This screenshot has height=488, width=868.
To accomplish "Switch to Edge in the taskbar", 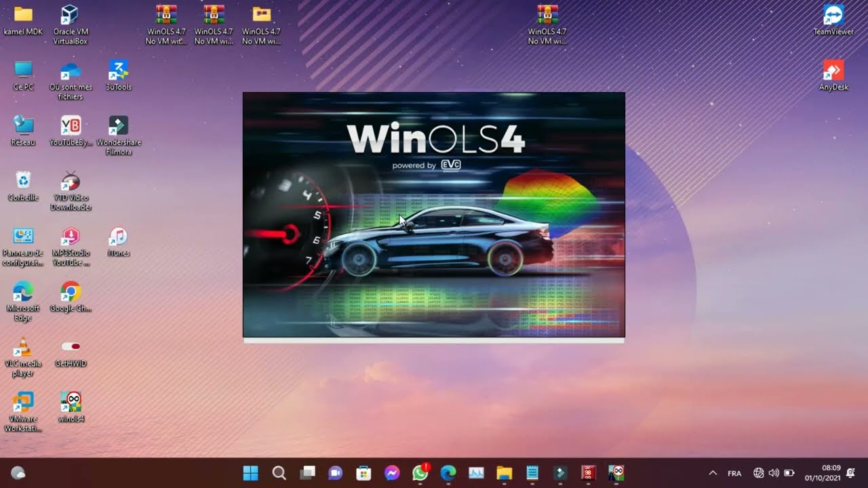I will pos(448,473).
